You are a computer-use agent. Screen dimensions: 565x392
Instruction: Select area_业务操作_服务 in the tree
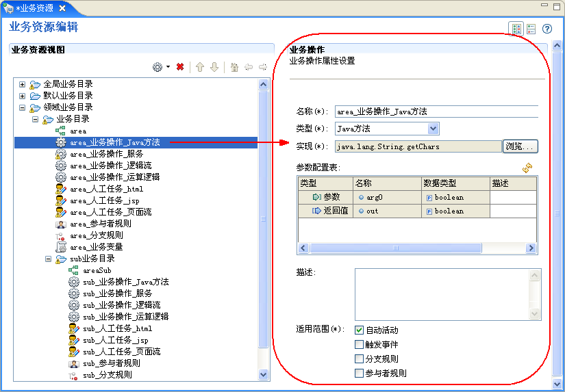(x=106, y=154)
